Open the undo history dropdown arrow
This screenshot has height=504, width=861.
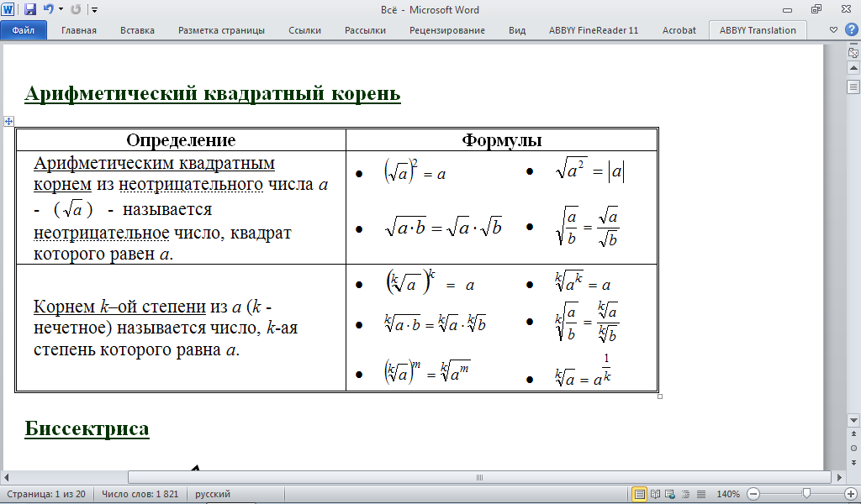click(x=61, y=9)
